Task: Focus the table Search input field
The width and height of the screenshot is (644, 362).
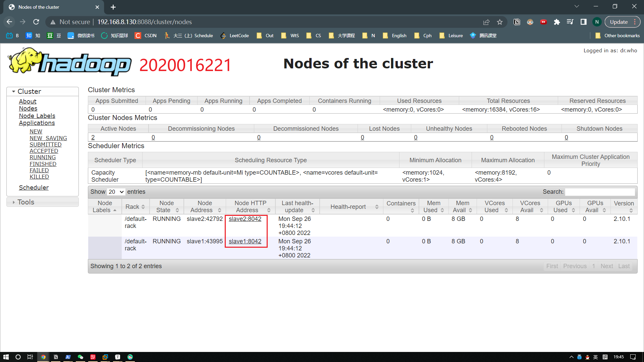Action: (600, 192)
